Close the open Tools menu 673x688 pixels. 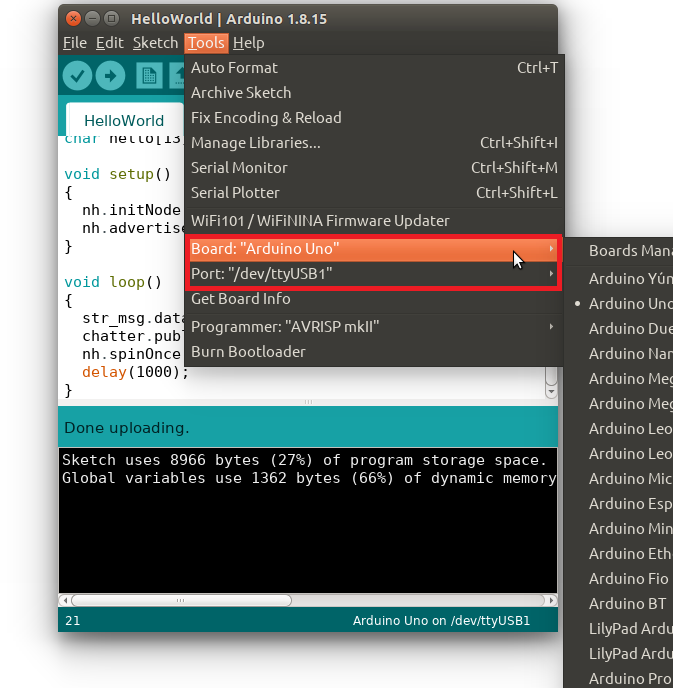[206, 43]
